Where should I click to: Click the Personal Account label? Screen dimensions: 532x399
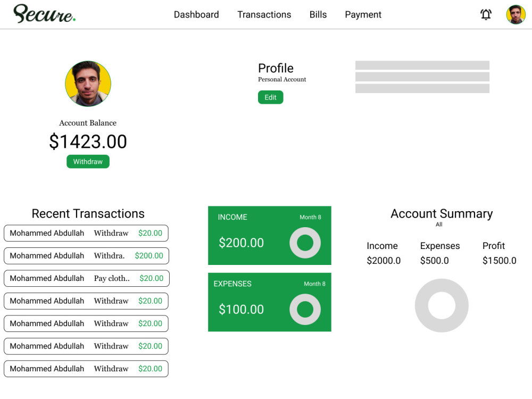(x=282, y=79)
